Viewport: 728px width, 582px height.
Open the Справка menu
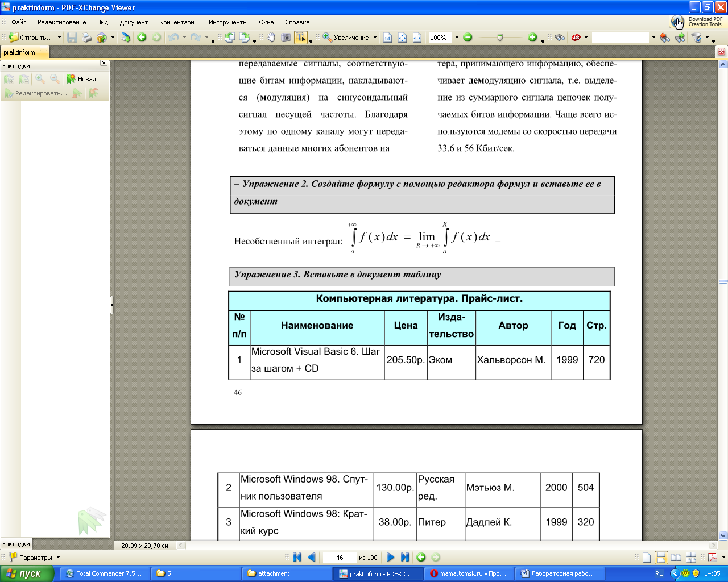point(297,22)
